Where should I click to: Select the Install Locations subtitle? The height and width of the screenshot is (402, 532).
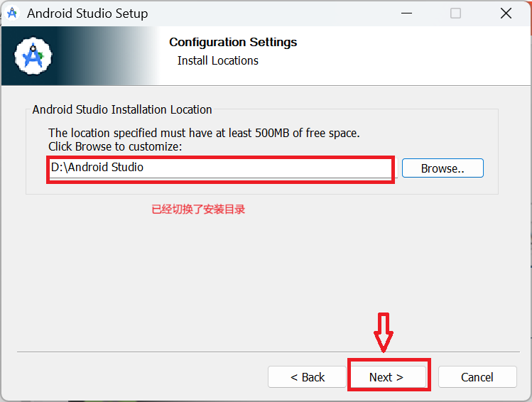[218, 60]
